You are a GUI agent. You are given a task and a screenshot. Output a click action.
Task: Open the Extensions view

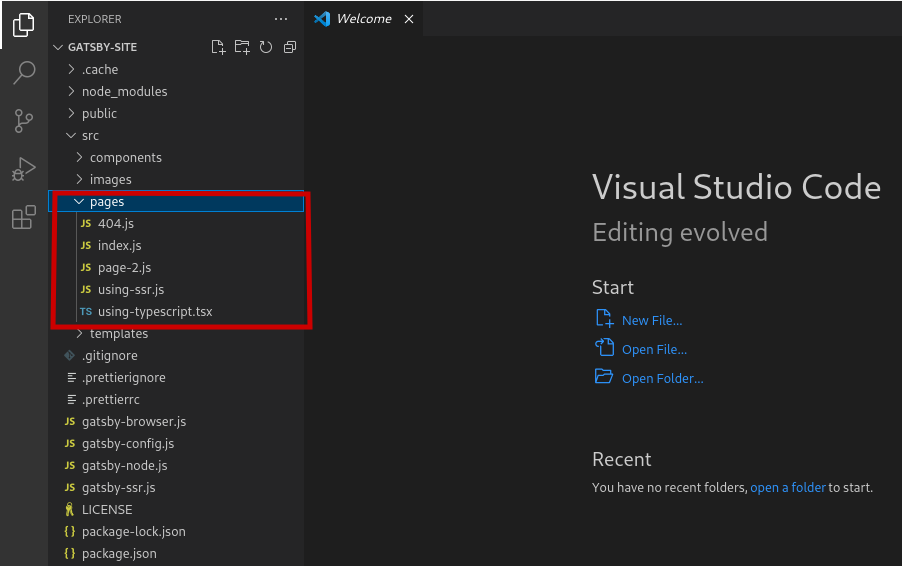(24, 217)
